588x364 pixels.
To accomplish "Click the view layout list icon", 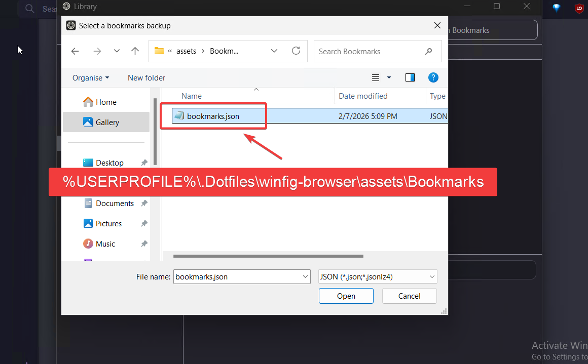I will (x=376, y=77).
